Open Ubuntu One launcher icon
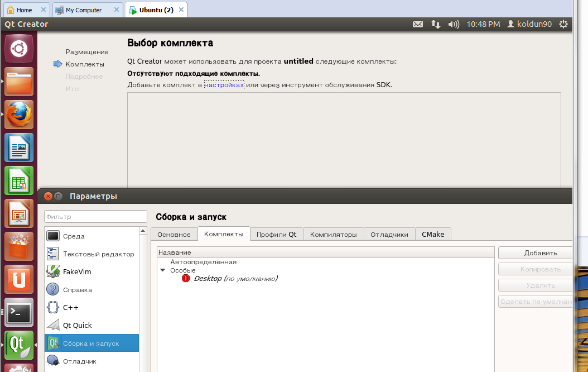The height and width of the screenshot is (372, 588). coord(19,280)
